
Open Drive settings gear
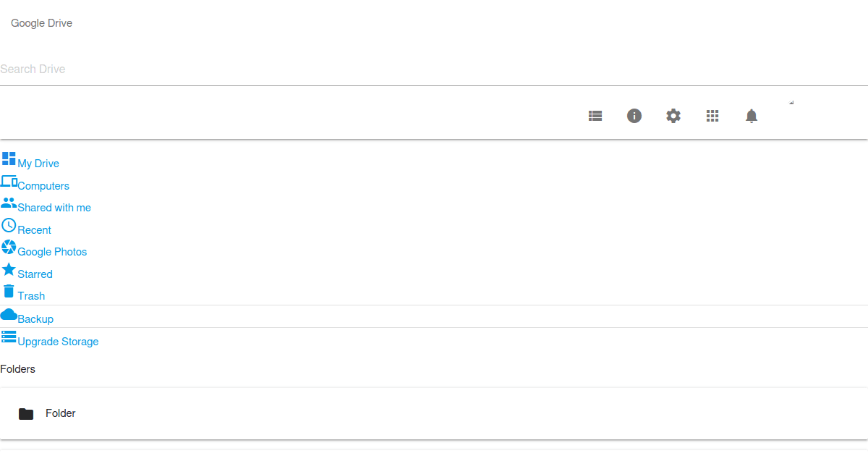click(673, 116)
